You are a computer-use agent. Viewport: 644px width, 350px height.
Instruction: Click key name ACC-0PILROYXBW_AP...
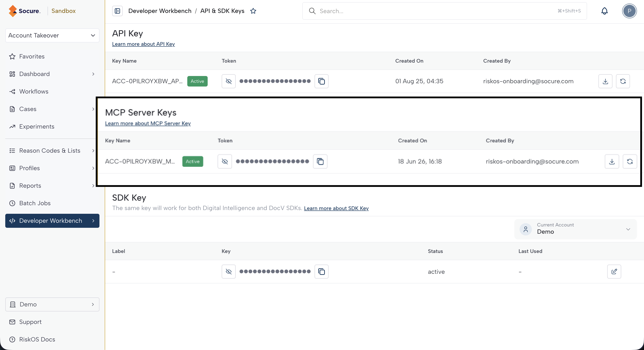[147, 81]
